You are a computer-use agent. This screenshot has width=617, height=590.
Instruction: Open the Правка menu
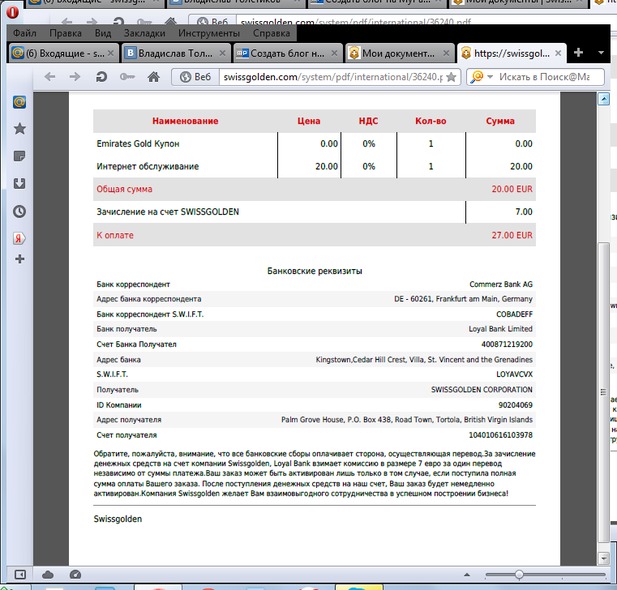point(65,33)
